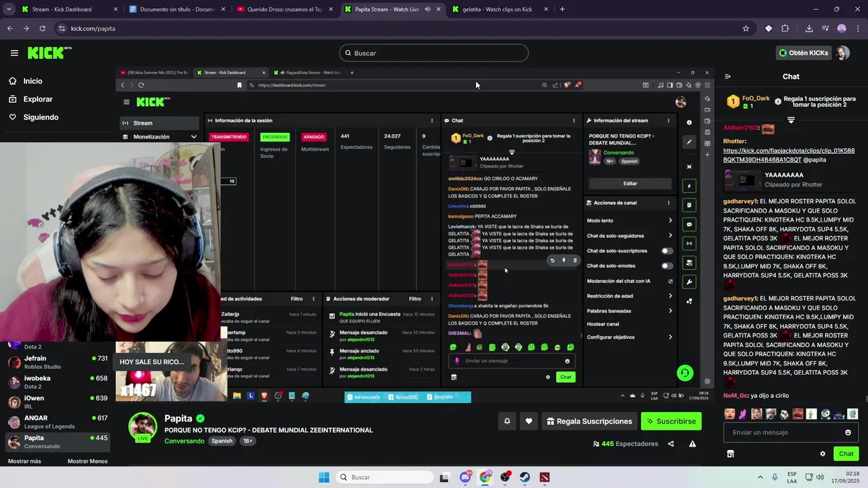Collapse the chat panel with its arrow icon

pos(728,77)
